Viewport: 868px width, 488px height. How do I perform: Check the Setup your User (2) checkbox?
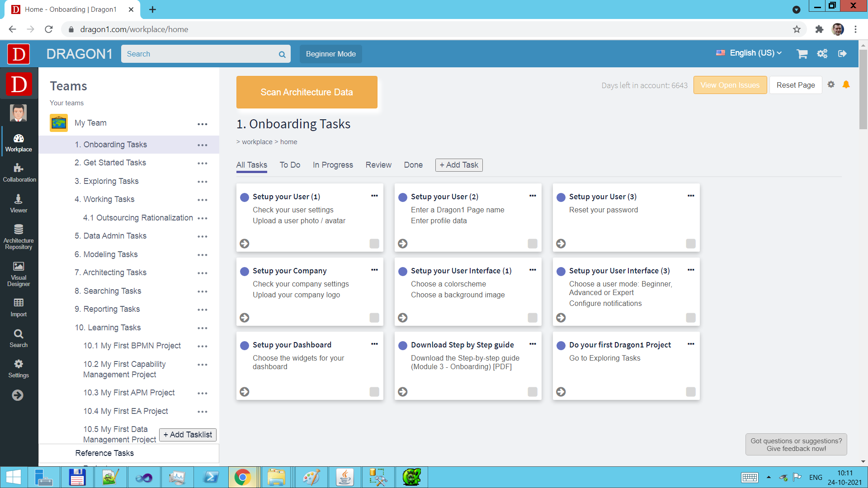(x=533, y=244)
